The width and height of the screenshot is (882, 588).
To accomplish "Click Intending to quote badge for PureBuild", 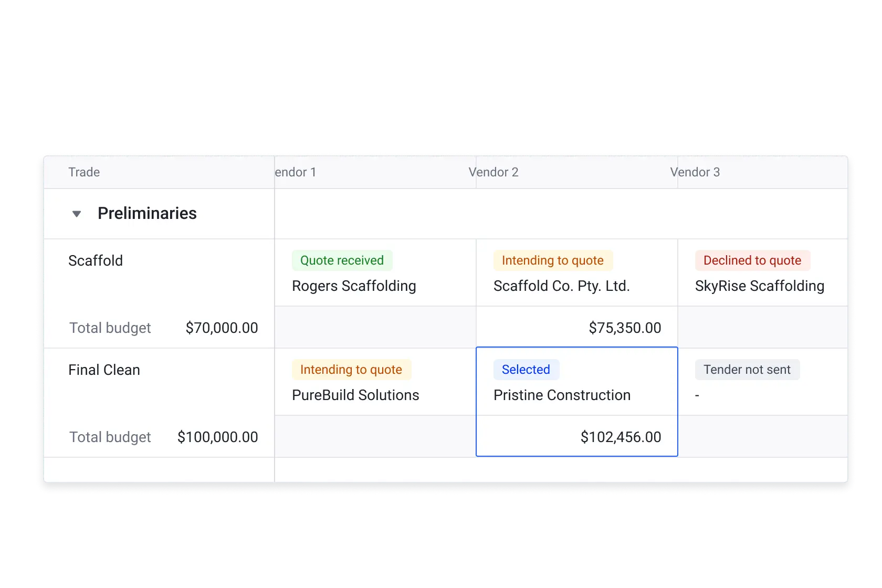I will (x=351, y=370).
